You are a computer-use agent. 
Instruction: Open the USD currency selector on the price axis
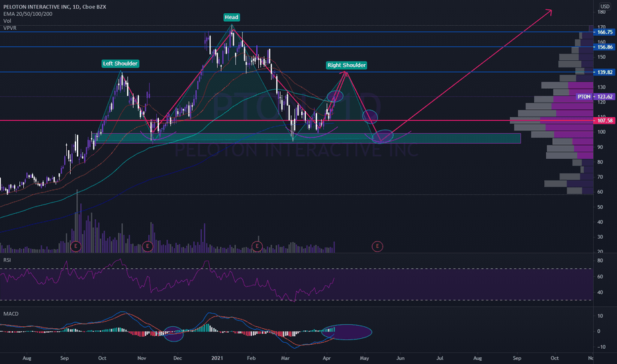pos(605,7)
